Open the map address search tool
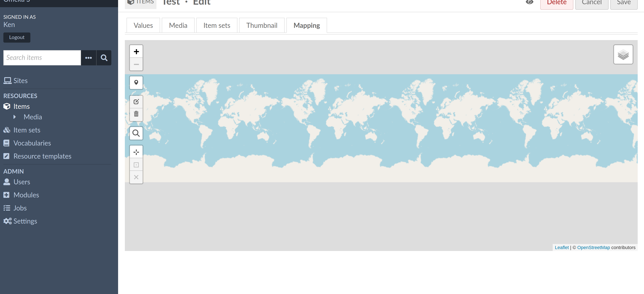The image size is (644, 294). click(x=136, y=133)
